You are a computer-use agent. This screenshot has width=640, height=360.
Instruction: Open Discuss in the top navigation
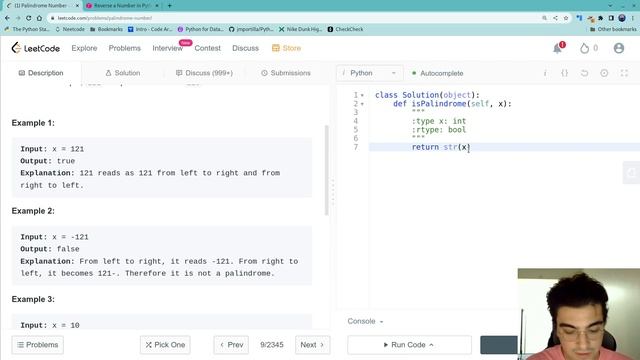coord(245,48)
